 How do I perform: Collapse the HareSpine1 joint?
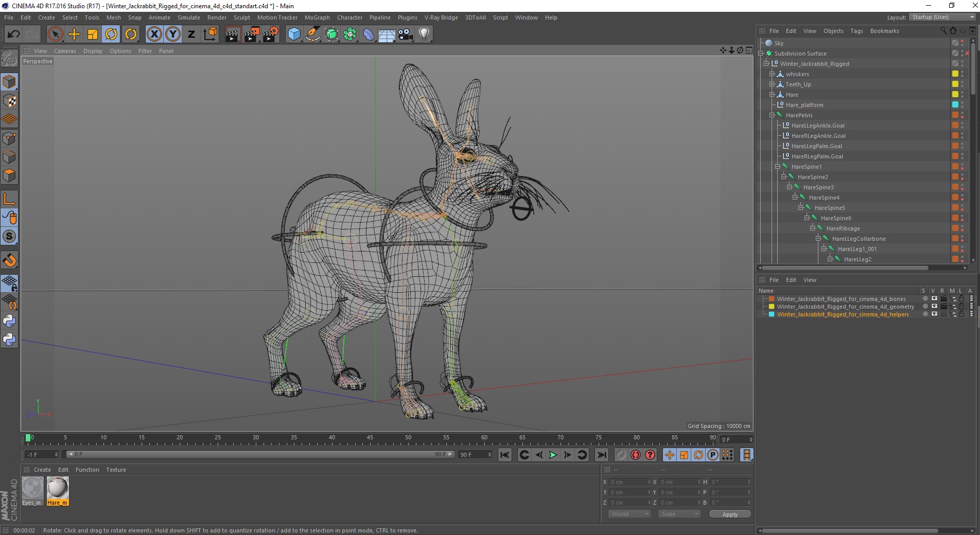pos(778,167)
